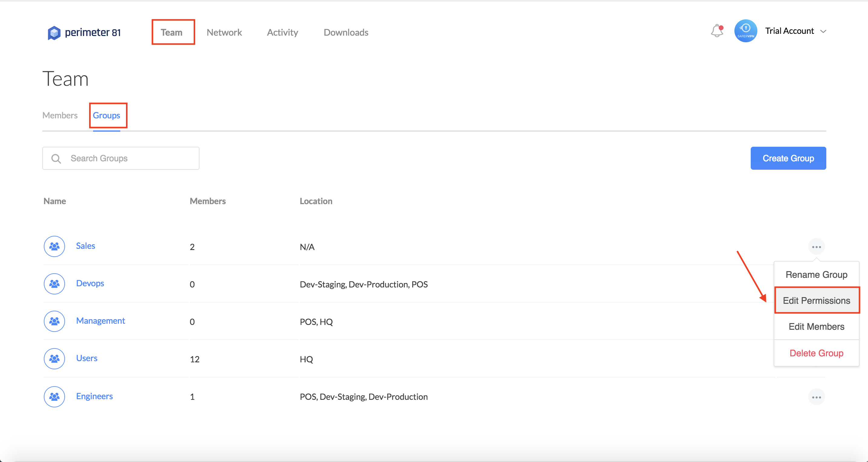The width and height of the screenshot is (868, 462).
Task: Choose Rename Group in the menu
Action: (x=816, y=275)
